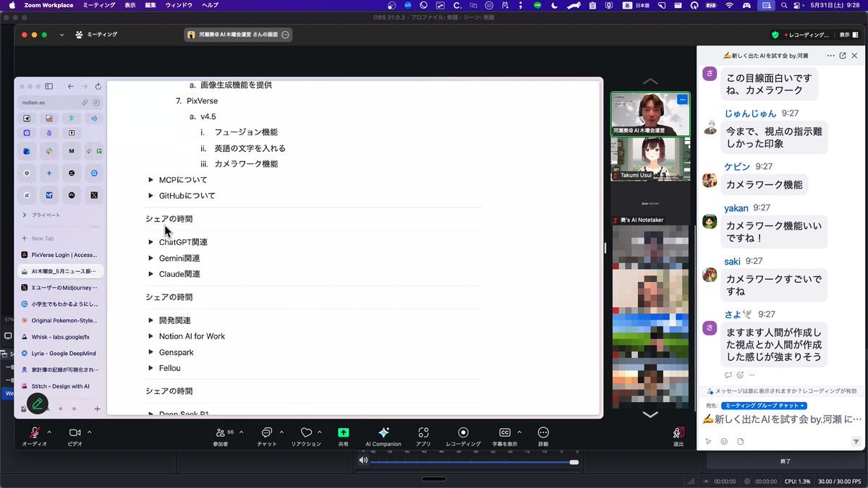Show previous participant videos chevron
868x488 pixels.
click(x=650, y=81)
